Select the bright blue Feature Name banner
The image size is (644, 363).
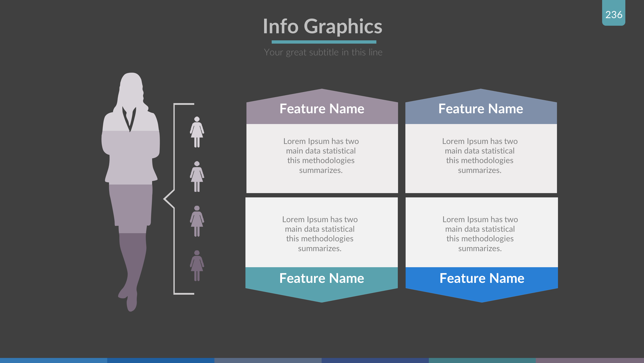[x=482, y=279]
